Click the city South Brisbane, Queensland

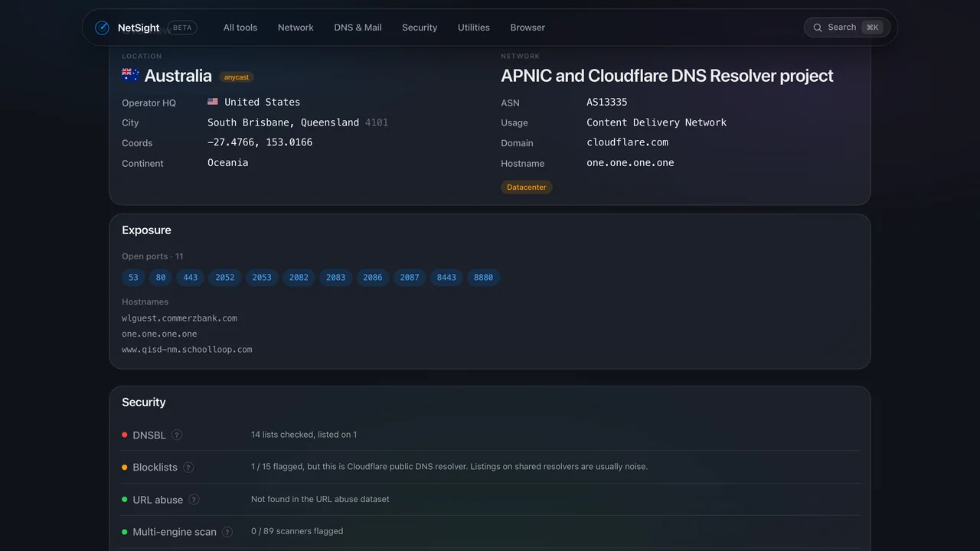pos(283,122)
